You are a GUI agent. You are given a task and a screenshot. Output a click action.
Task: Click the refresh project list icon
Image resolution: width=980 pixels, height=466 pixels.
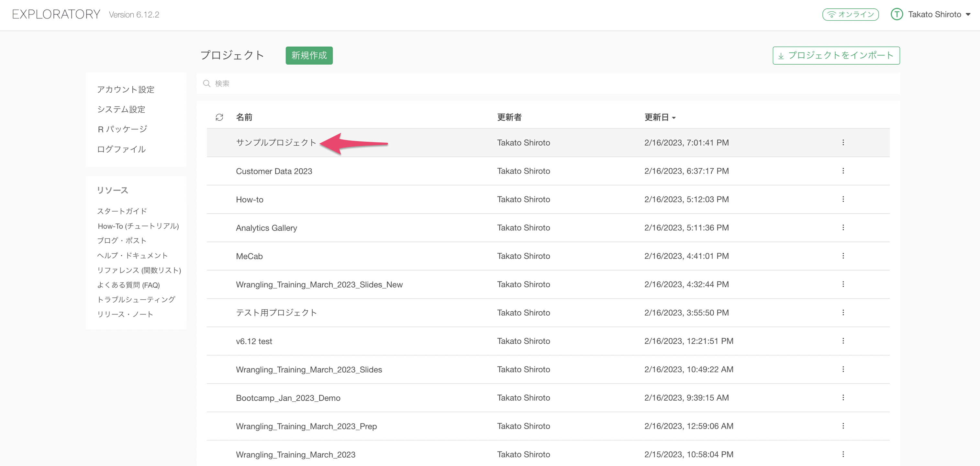(x=219, y=117)
